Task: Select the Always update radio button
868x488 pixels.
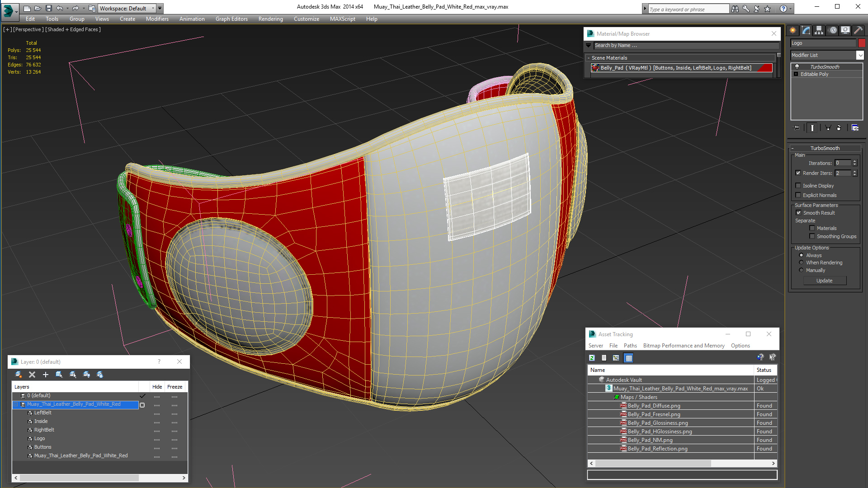Action: [802, 255]
